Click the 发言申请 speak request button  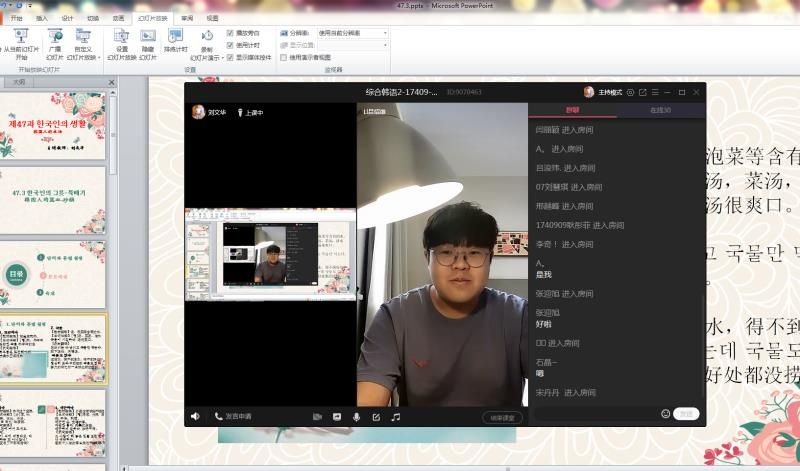coord(234,416)
